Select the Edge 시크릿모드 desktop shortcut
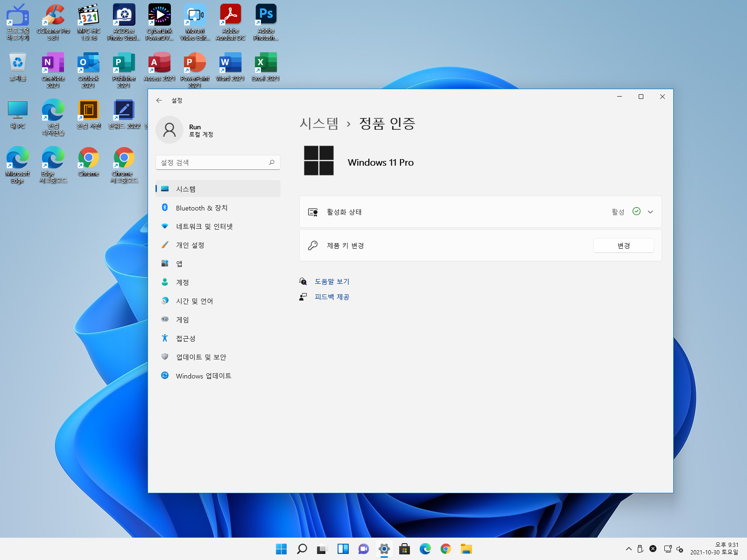The width and height of the screenshot is (747, 560). (x=53, y=165)
